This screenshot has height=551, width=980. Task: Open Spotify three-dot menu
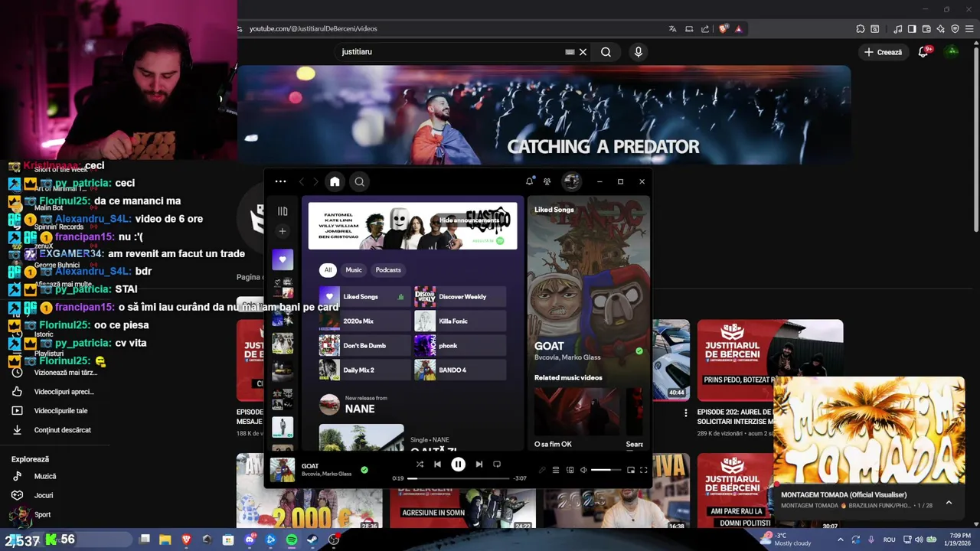coord(280,181)
